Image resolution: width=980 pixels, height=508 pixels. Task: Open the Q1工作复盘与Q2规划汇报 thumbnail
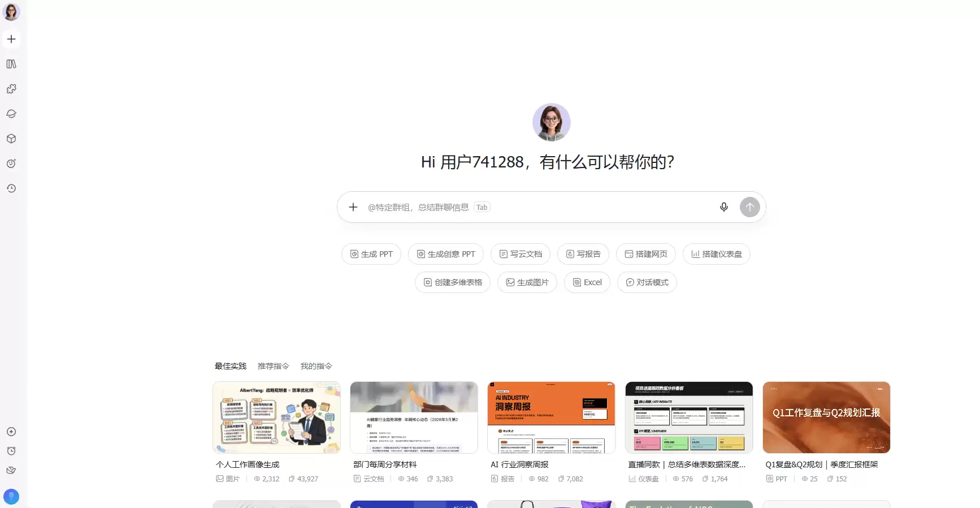click(826, 417)
